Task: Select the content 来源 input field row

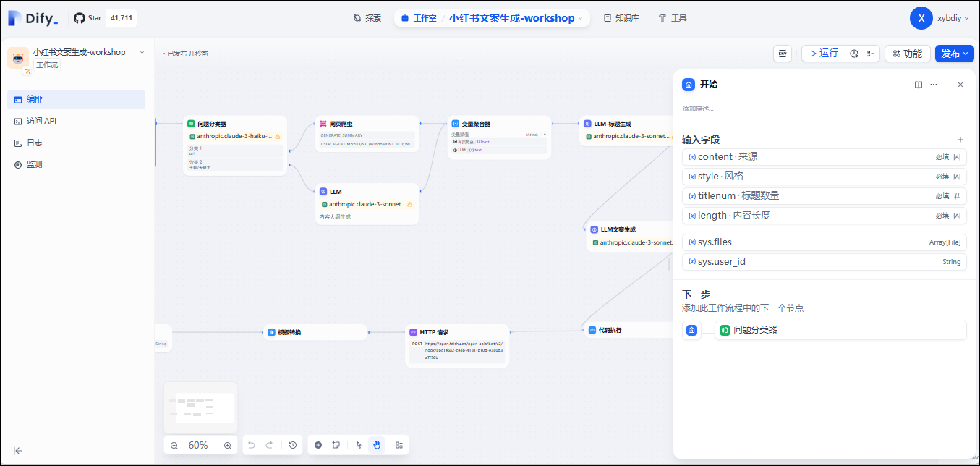Action: tap(825, 157)
